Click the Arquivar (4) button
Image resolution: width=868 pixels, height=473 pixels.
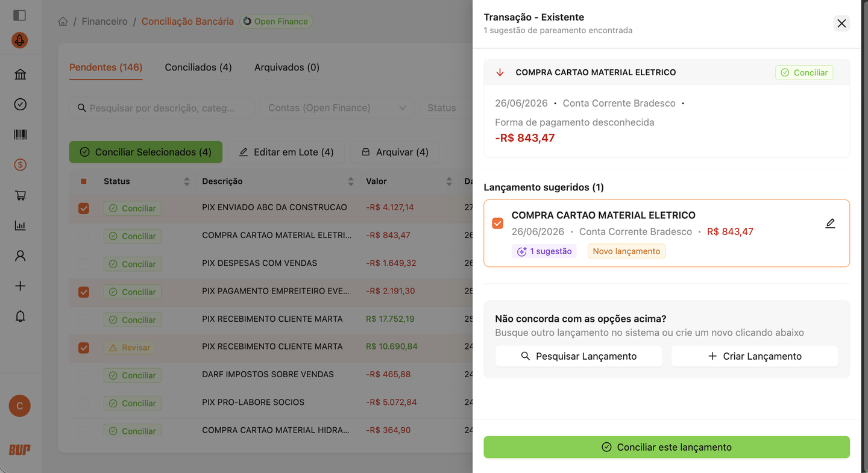395,152
